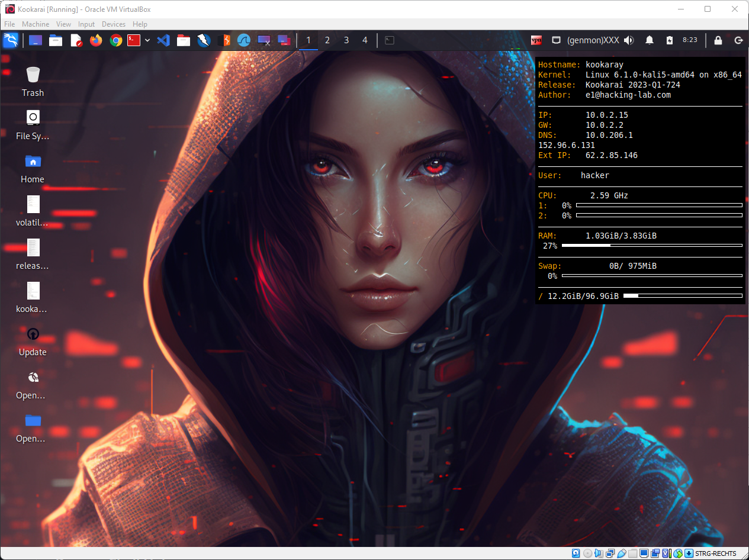This screenshot has width=749, height=560.
Task: Open the volume speaker control
Action: (629, 40)
